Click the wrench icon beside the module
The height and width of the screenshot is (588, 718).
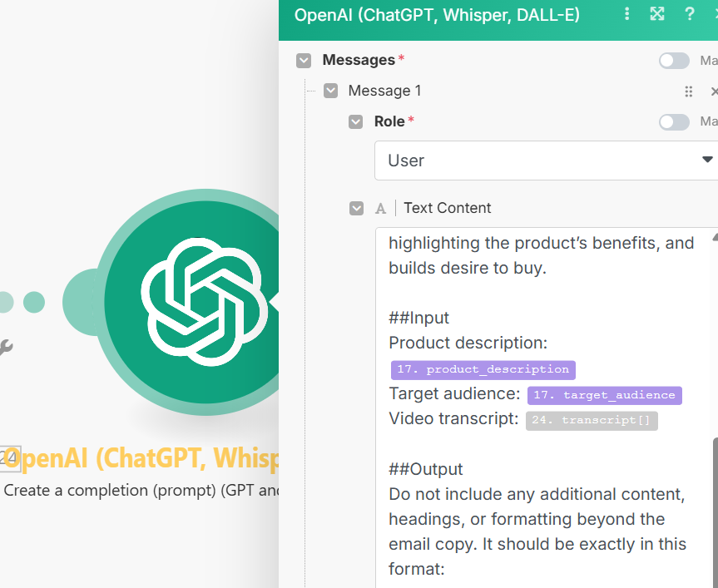pos(6,348)
